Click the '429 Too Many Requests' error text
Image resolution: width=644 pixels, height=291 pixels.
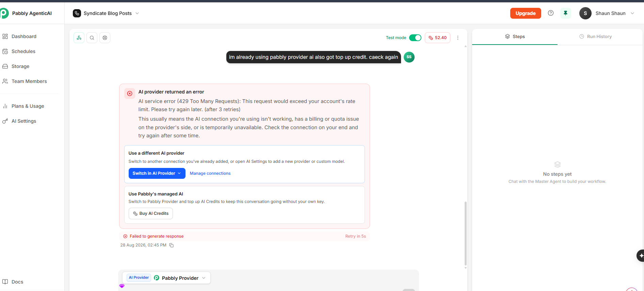209,101
